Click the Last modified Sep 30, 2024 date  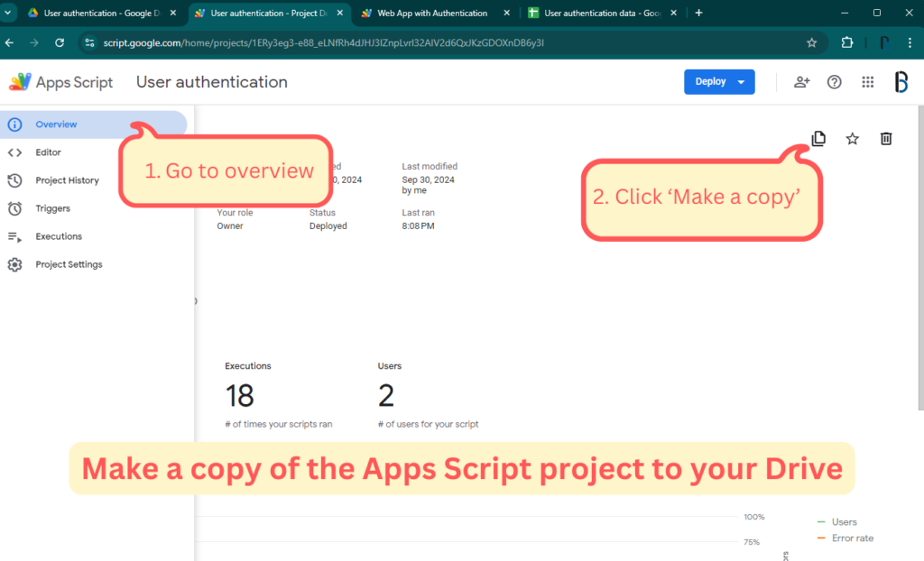coord(428,179)
